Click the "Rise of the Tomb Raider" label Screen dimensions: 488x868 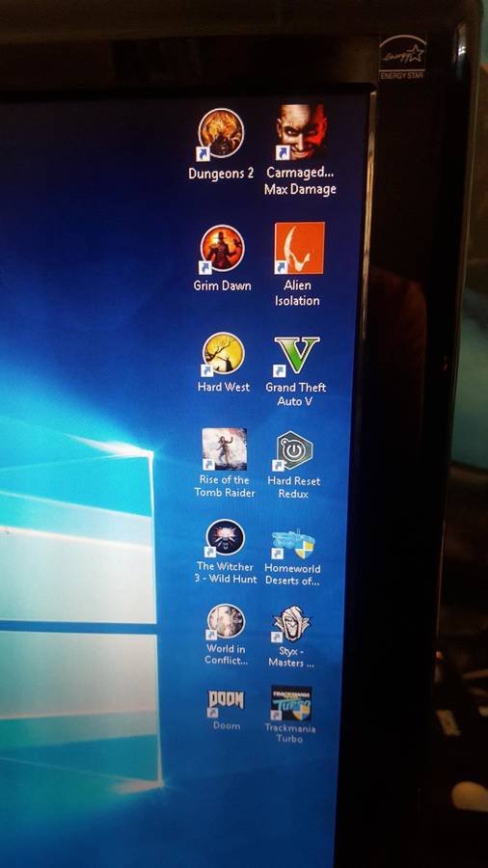click(225, 486)
